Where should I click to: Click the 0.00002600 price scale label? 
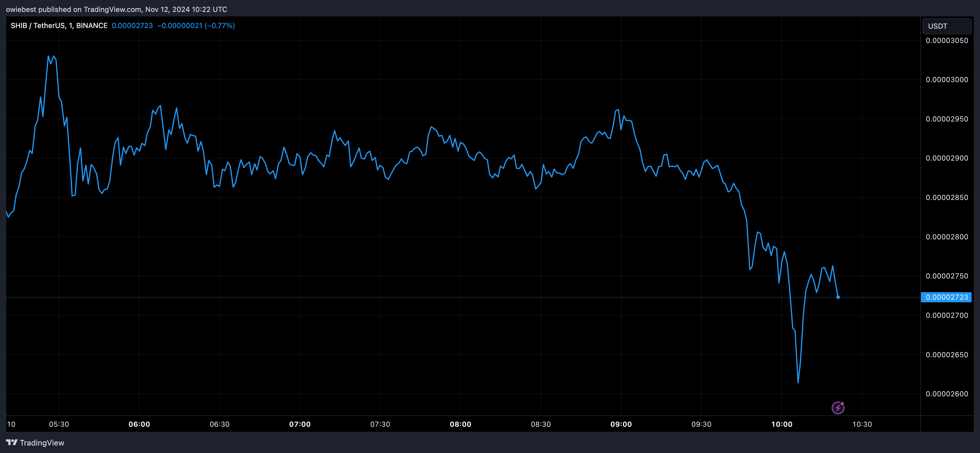coord(947,394)
